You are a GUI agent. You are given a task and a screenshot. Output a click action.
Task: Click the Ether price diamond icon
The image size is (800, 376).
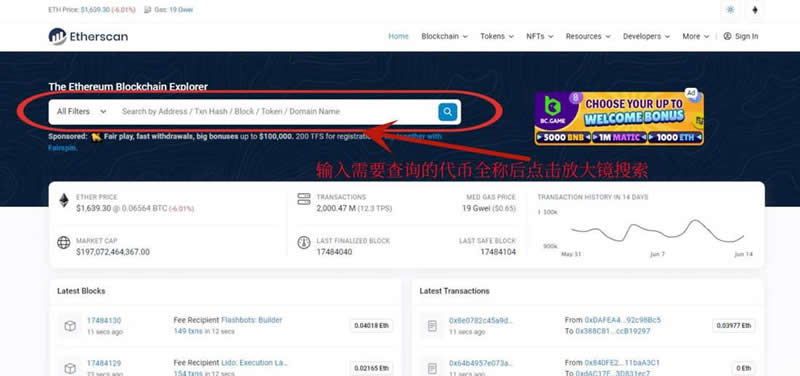[64, 200]
